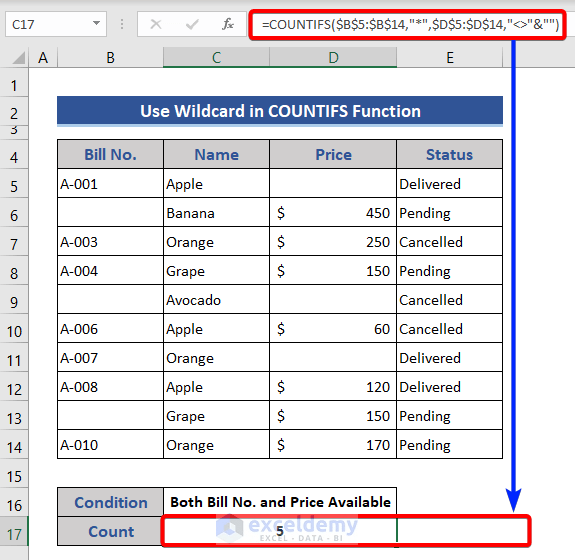This screenshot has width=575, height=560.
Task: Select the Orange cell in row 14
Action: point(216,444)
